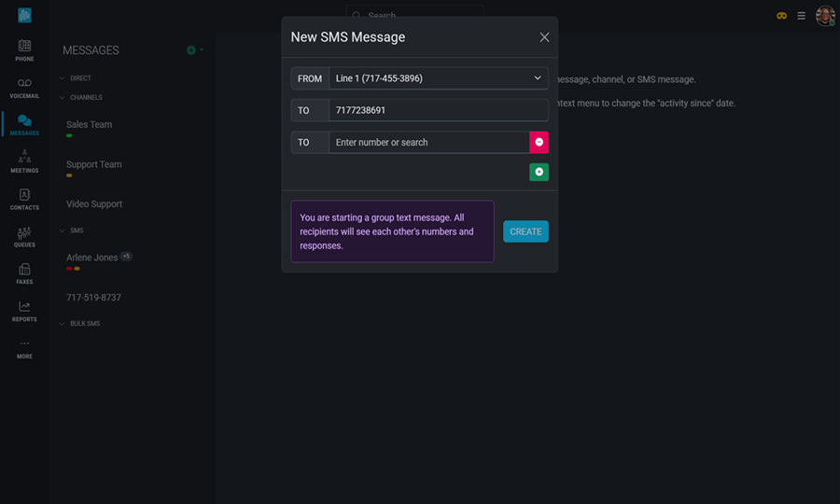840x504 pixels.
Task: Open Voicemail from the sidebar
Action: point(24,88)
